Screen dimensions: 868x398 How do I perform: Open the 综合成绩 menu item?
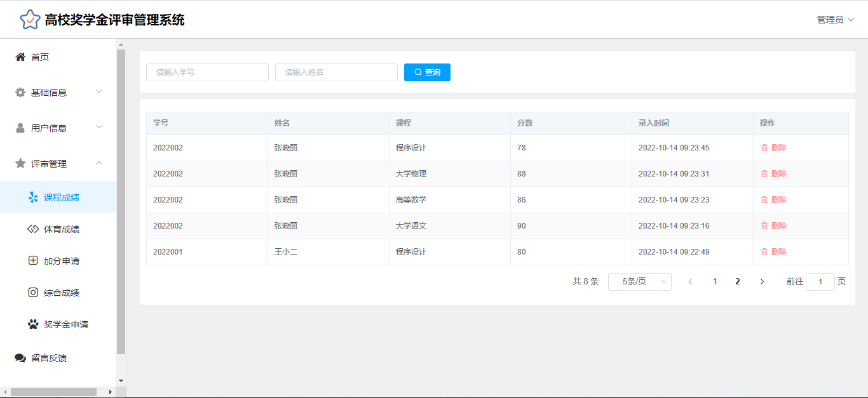click(x=61, y=293)
